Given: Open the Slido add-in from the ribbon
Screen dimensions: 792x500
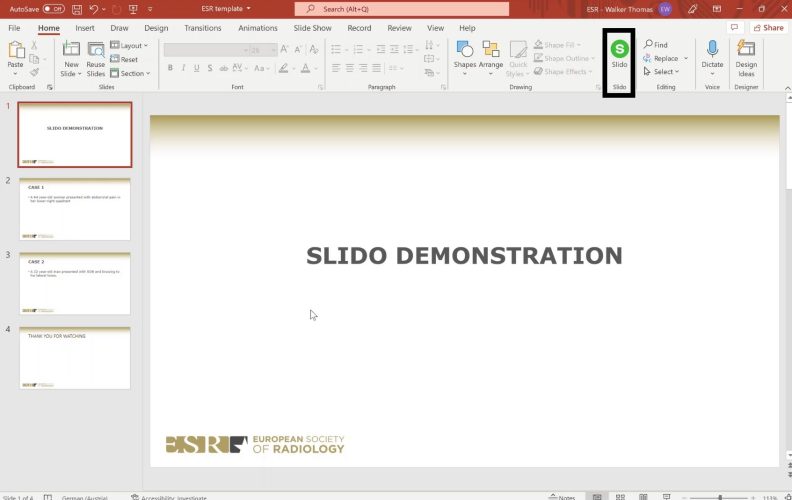Looking at the screenshot, I should [x=619, y=54].
